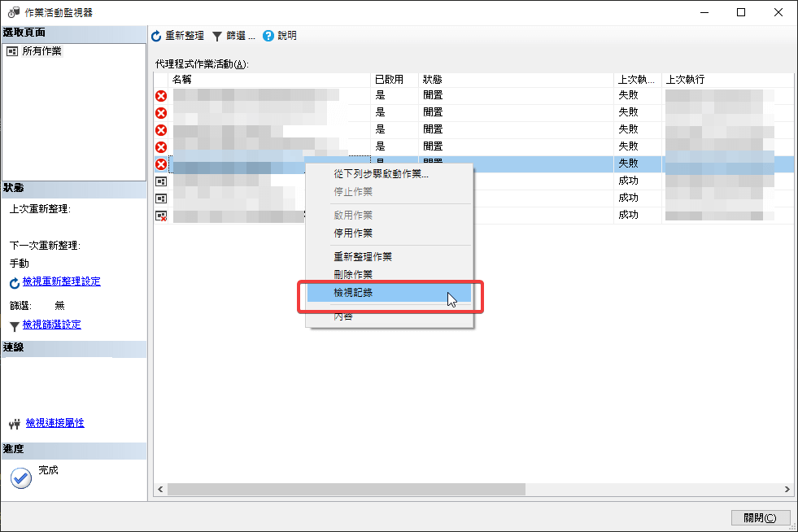Click the 重新整理 refresh toolbar icon
798x532 pixels.
coord(155,36)
